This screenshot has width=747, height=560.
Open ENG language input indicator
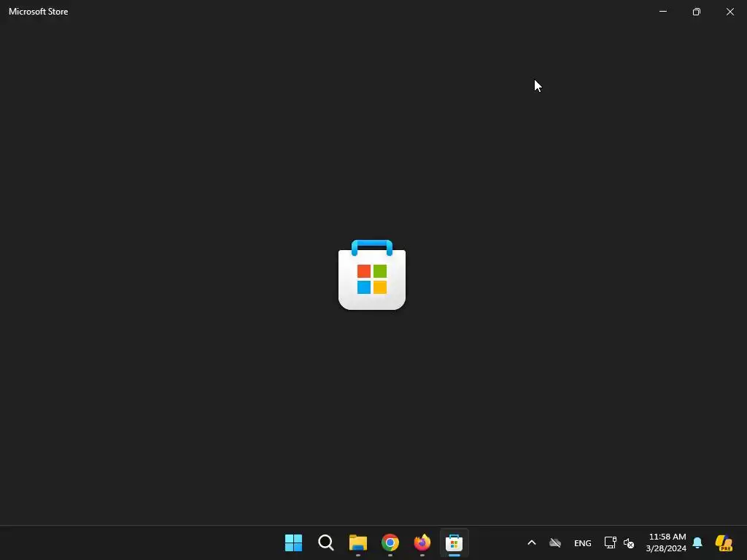(x=583, y=542)
